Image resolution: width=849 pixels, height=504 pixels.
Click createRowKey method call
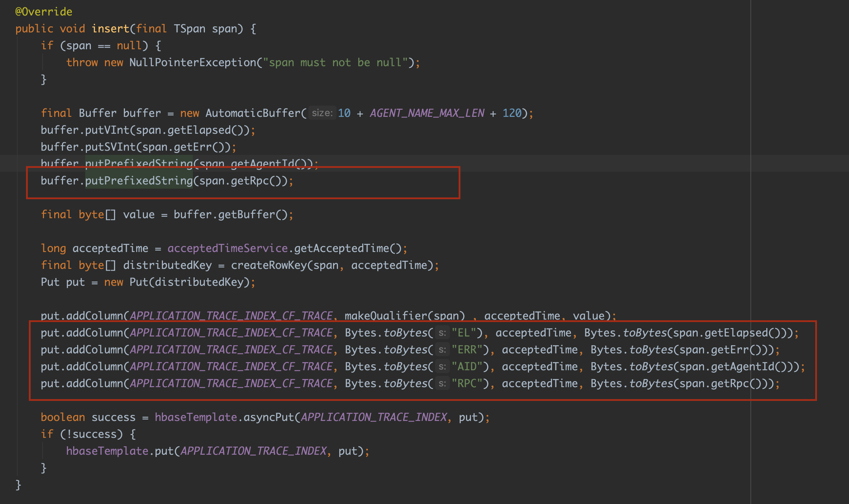click(x=269, y=265)
